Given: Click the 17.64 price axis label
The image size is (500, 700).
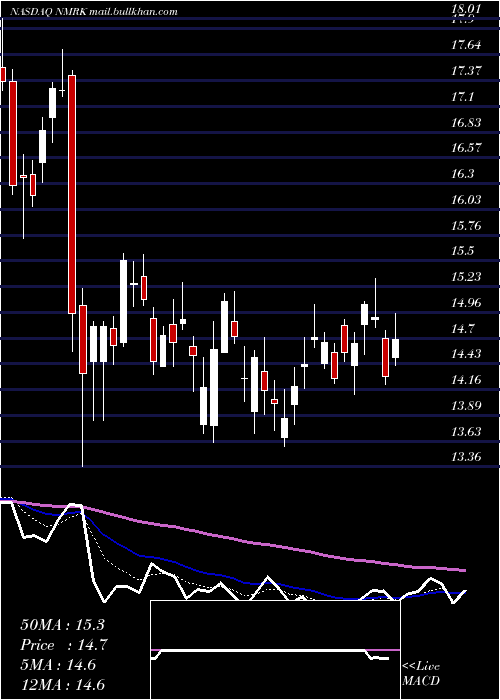Looking at the screenshot, I should coord(467,45).
